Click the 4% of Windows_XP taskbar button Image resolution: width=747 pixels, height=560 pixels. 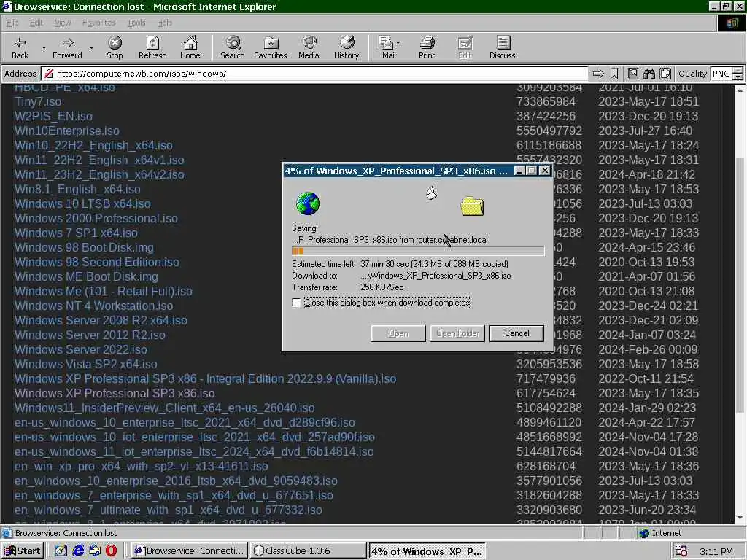(427, 551)
